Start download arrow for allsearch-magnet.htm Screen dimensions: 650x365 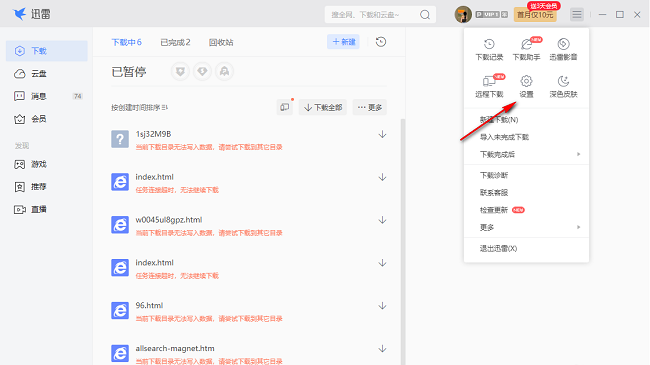click(x=382, y=349)
